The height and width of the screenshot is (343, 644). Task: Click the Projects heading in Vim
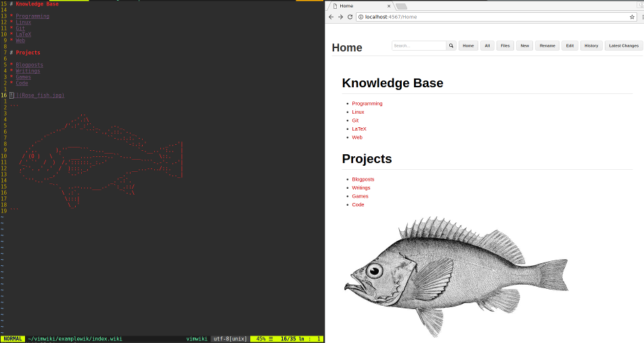[28, 53]
